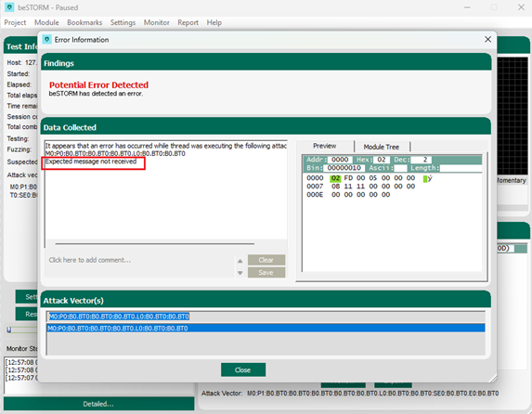This screenshot has height=414, width=532.
Task: Minimize the beSTORM main window
Action: [x=467, y=7]
